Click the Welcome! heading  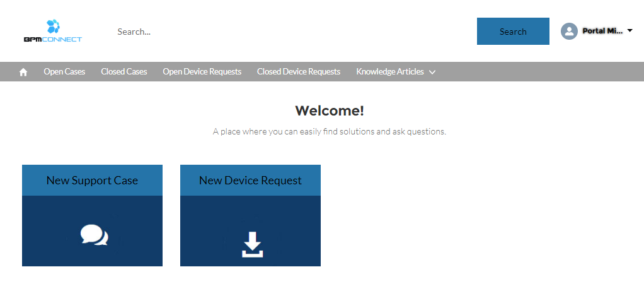tap(330, 110)
